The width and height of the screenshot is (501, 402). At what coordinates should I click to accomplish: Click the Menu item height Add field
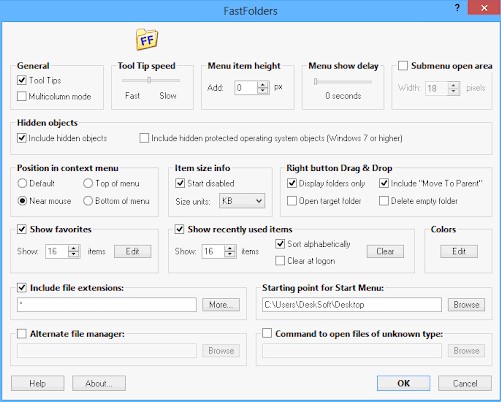click(246, 88)
